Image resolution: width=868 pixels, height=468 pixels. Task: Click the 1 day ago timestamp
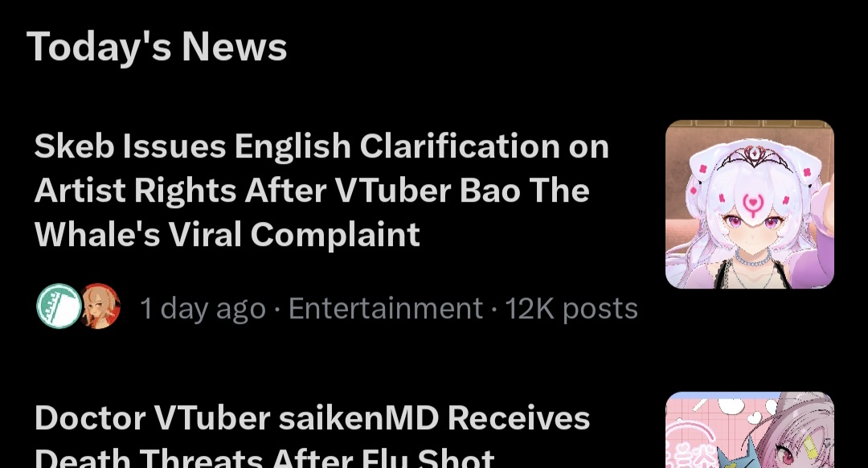point(203,308)
